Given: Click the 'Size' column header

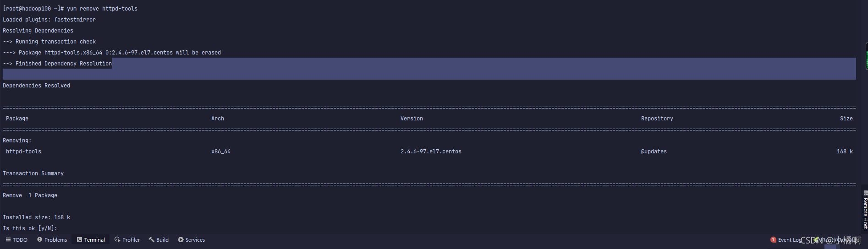Looking at the screenshot, I should pos(846,119).
